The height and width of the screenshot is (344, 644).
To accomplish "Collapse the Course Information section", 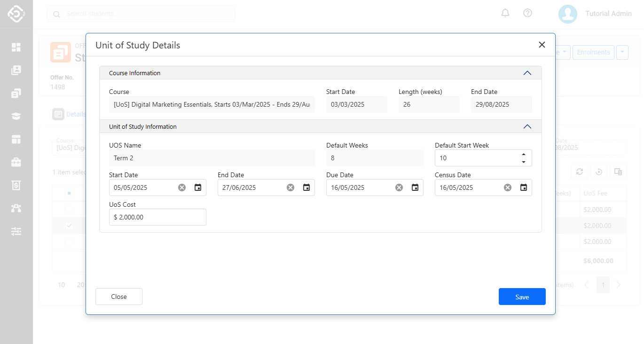I will click(527, 73).
